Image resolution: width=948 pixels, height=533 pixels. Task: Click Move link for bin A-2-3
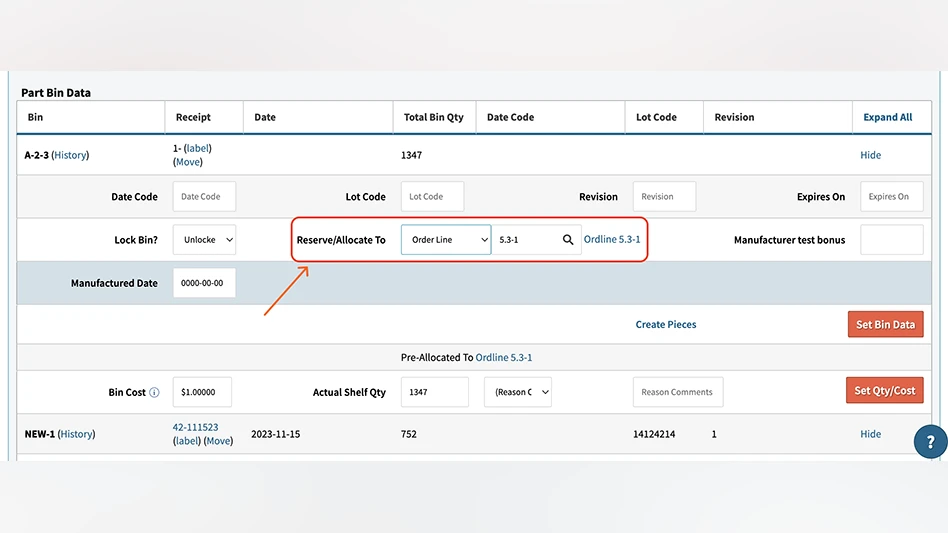coord(187,162)
